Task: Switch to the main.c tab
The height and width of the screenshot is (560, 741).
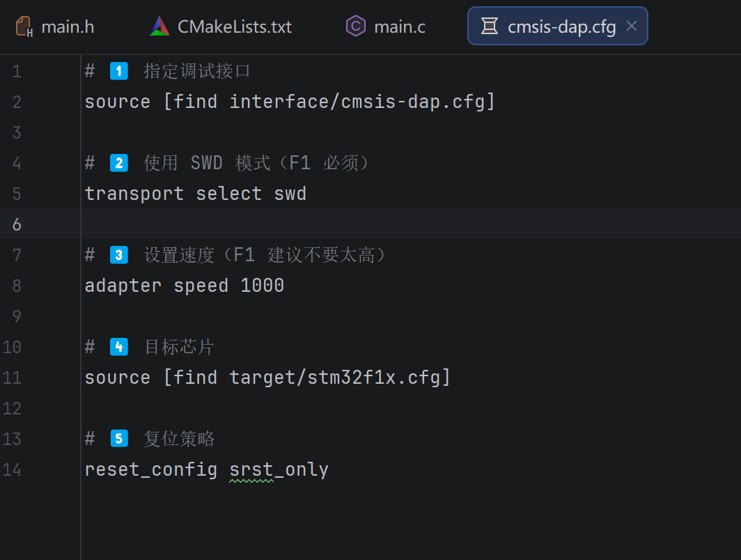Action: coord(386,26)
